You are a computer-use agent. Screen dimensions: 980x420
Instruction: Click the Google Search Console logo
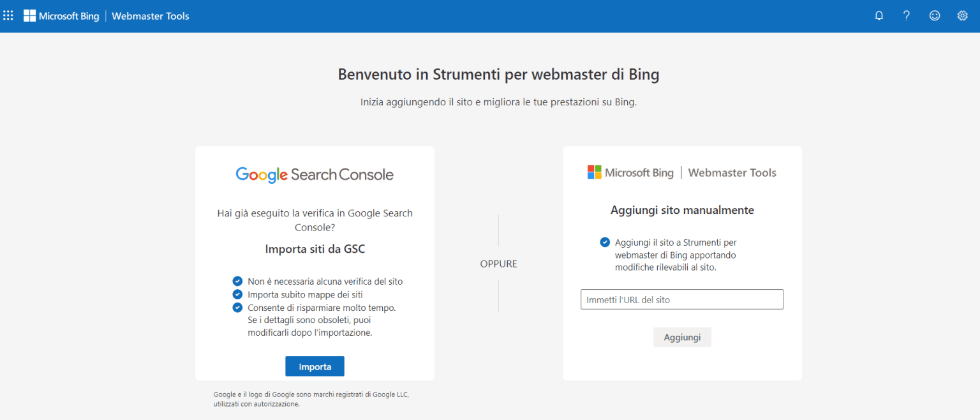tap(315, 174)
